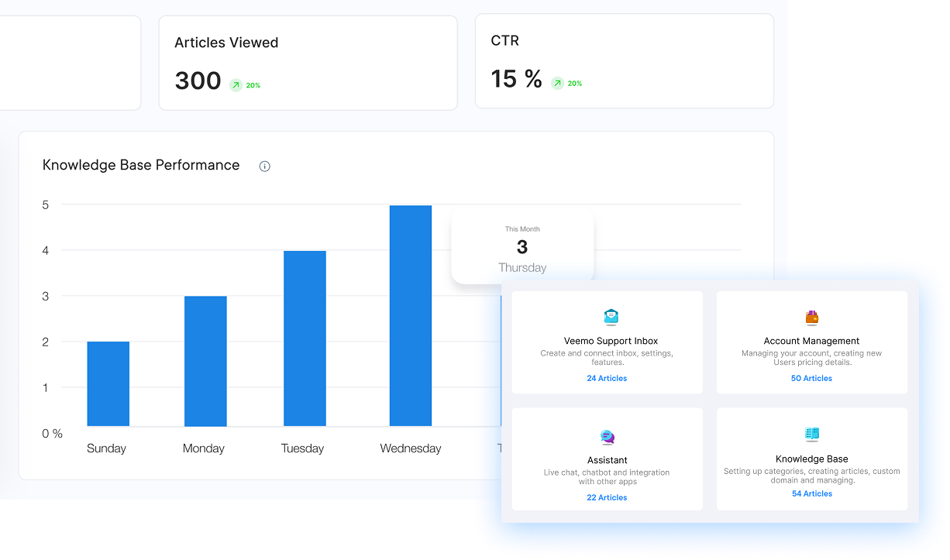
Task: Click the Monday bar in the chart
Action: pos(205,362)
